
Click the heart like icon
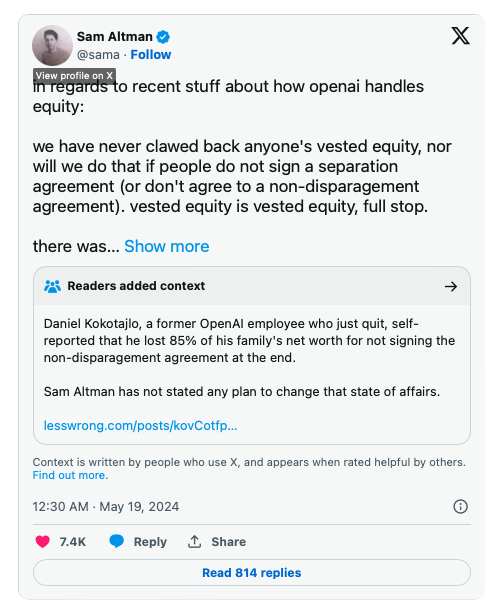43,541
